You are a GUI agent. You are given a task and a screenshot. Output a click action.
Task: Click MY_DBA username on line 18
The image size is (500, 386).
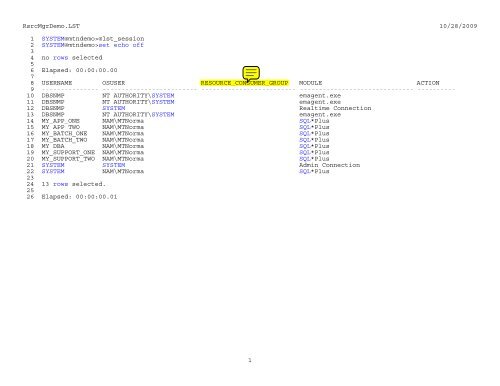(53, 146)
